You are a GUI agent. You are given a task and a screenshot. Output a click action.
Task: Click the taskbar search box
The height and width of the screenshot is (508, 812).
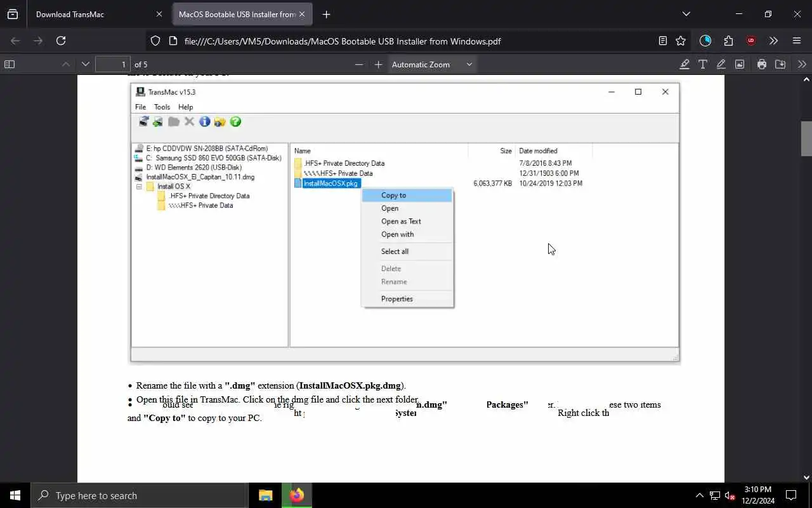point(140,495)
